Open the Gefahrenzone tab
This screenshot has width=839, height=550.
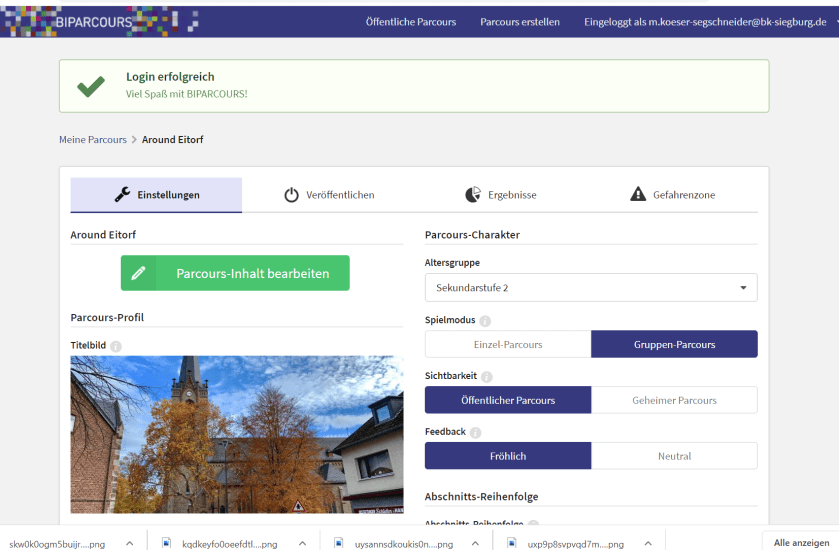point(672,195)
